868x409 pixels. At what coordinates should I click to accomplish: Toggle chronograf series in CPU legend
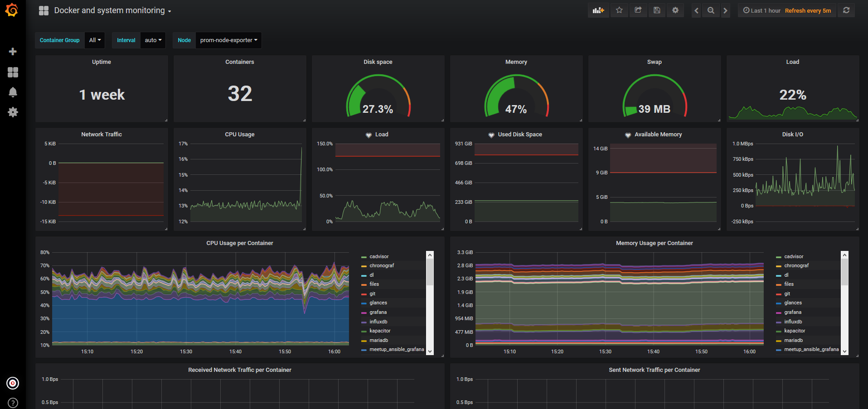click(382, 266)
